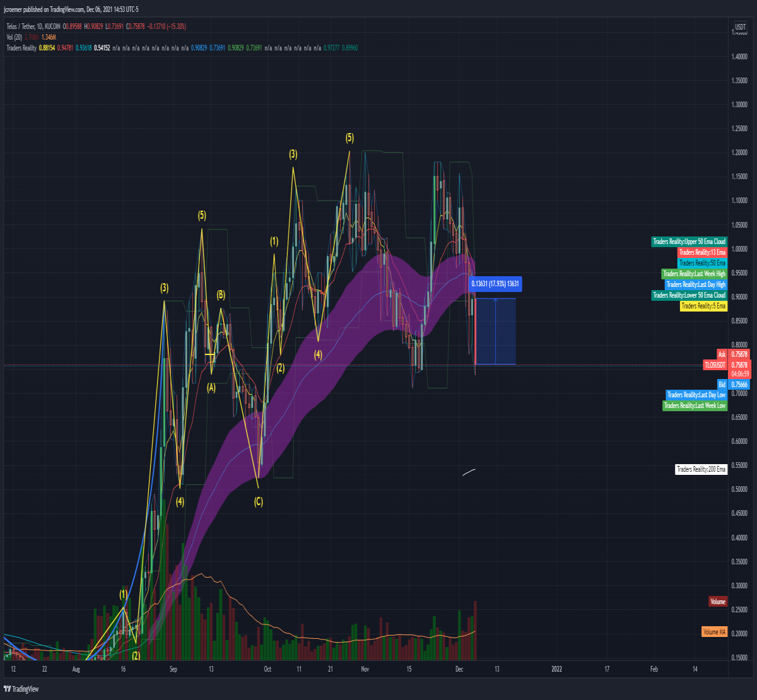Click the 0.13631 (17.93%) measurement tooltip
Viewport: 757px width, 700px height.
tap(495, 284)
